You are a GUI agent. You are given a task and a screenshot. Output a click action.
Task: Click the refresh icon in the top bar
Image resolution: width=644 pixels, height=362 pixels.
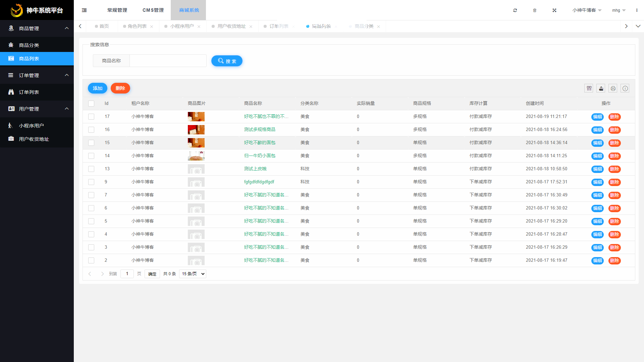coord(515,10)
